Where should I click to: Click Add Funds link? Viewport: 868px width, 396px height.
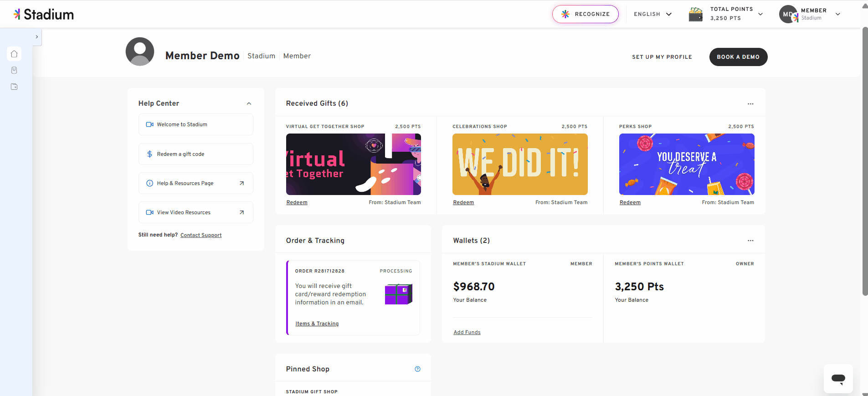(467, 332)
